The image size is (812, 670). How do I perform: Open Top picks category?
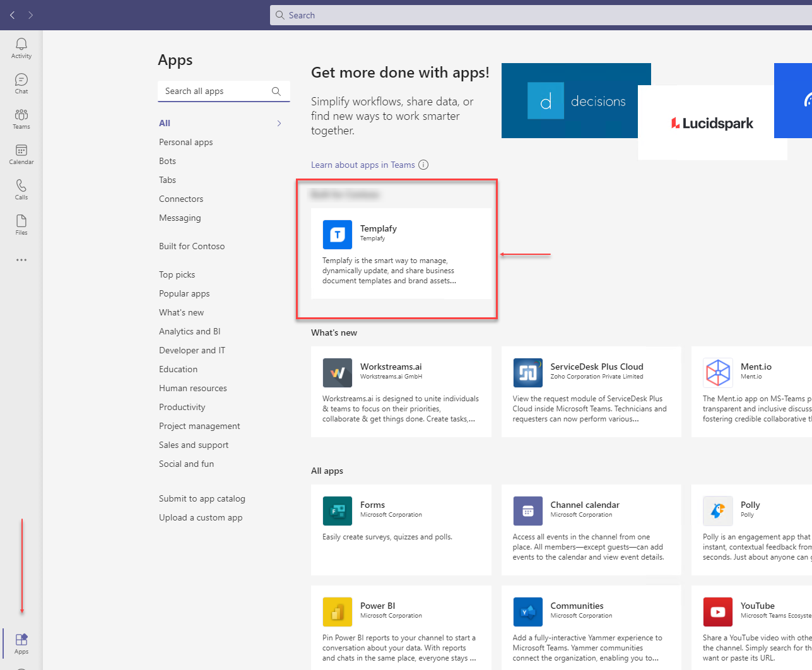point(177,274)
